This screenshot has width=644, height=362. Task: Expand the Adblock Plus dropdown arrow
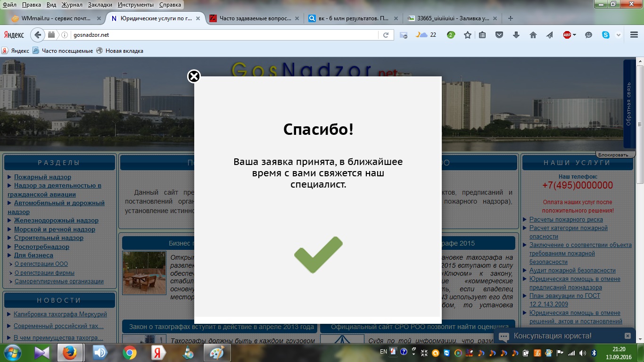[574, 35]
